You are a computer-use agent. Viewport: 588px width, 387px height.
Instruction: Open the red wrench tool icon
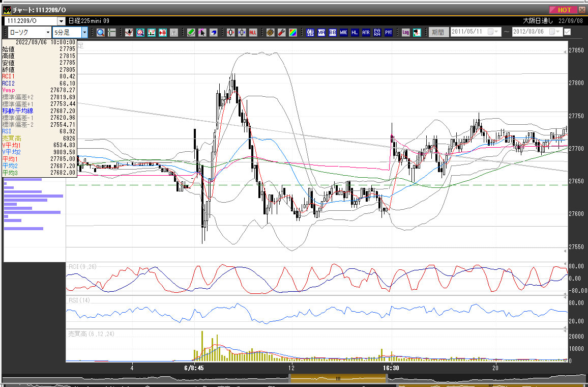(282, 33)
